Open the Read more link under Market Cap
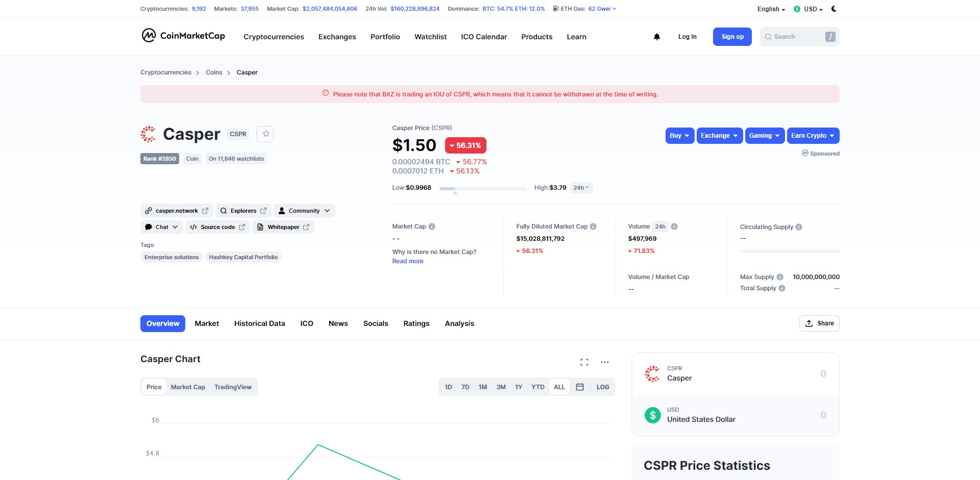This screenshot has height=480, width=980. click(407, 261)
